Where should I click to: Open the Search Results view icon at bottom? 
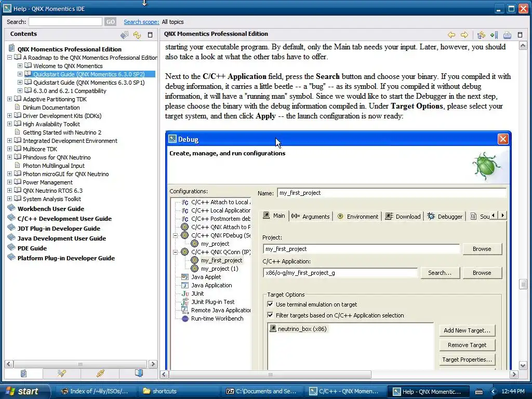pyautogui.click(x=62, y=373)
